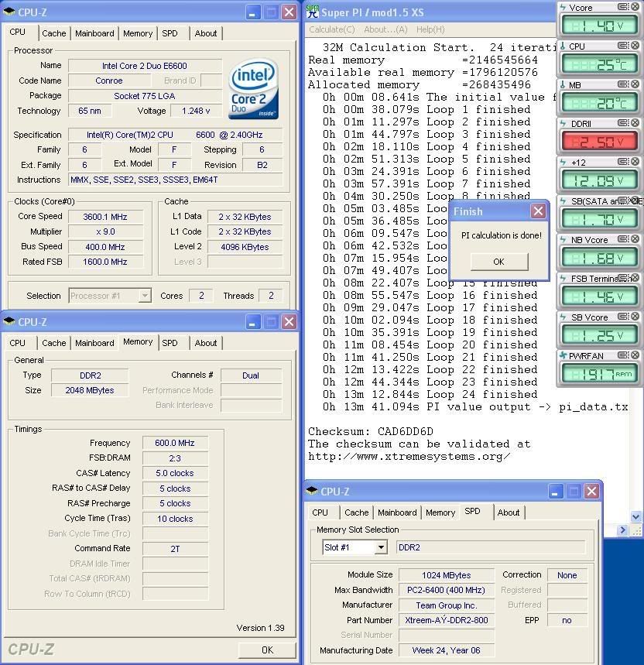The height and width of the screenshot is (665, 644).
Task: Close the PWRFAN fan speed gadget
Action: [635, 355]
